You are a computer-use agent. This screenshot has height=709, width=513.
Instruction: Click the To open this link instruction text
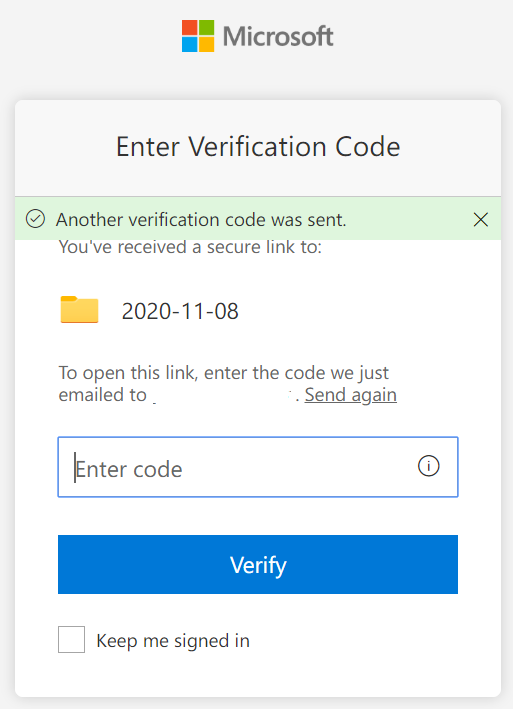[x=224, y=373]
